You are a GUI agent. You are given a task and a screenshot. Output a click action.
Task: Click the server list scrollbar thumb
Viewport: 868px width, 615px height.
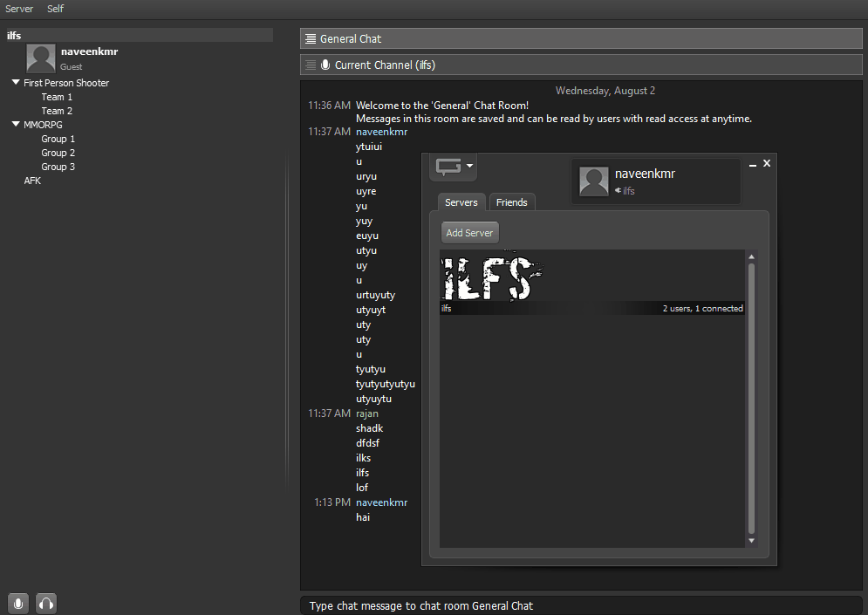pos(751,399)
